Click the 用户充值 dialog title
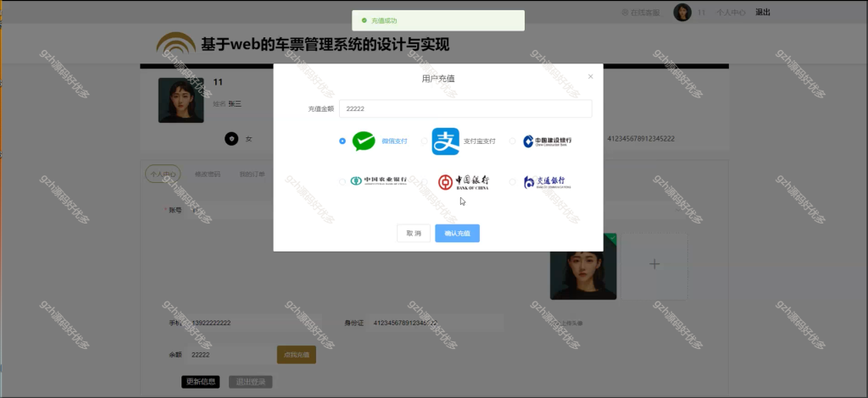The height and width of the screenshot is (398, 868). coord(438,79)
